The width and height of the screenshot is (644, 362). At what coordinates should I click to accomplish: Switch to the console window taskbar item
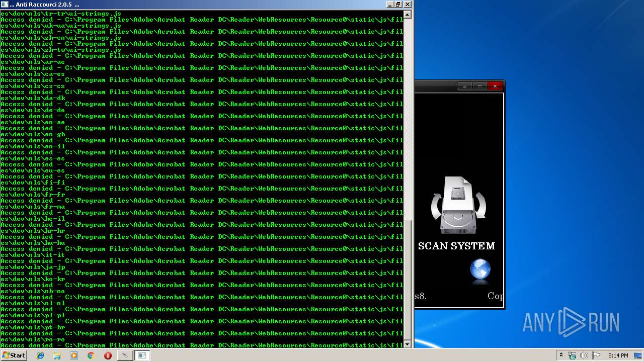pos(142,355)
